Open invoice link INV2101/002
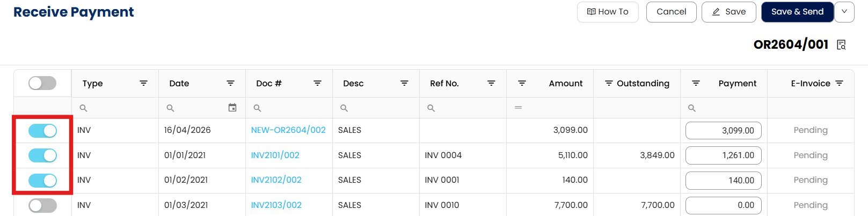 click(x=275, y=155)
